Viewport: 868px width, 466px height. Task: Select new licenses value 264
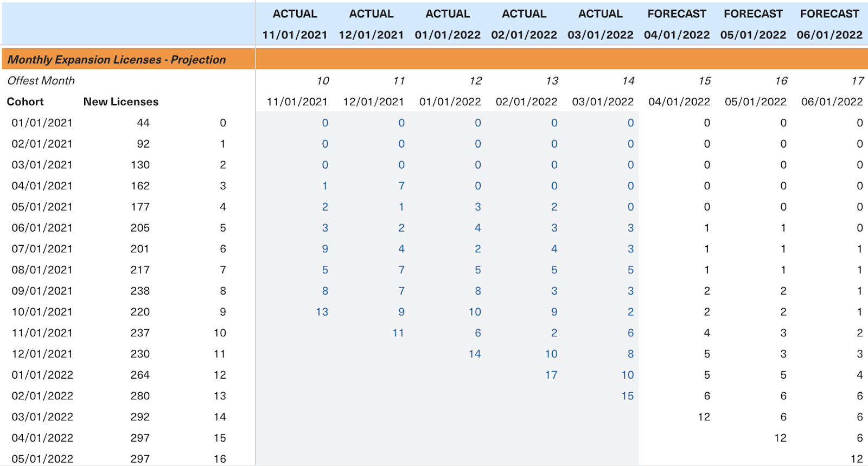pyautogui.click(x=140, y=375)
